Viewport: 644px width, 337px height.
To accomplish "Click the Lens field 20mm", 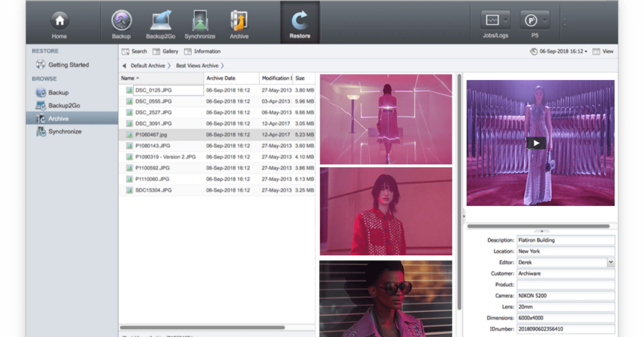I will tap(566, 307).
